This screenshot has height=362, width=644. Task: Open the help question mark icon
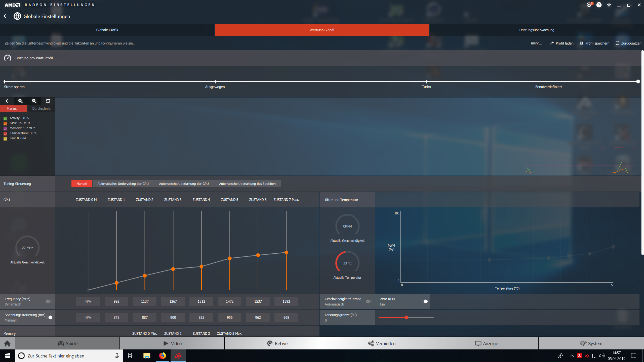pos(599,5)
